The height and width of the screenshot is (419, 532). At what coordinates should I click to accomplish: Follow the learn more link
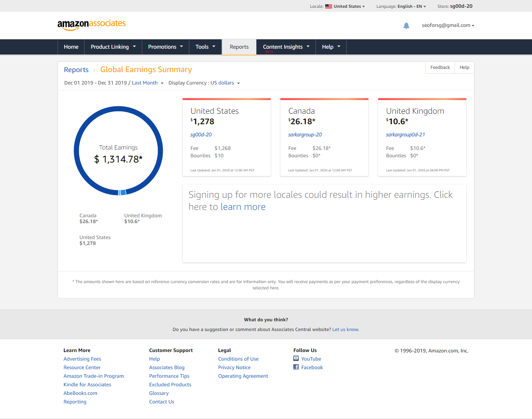coord(243,207)
